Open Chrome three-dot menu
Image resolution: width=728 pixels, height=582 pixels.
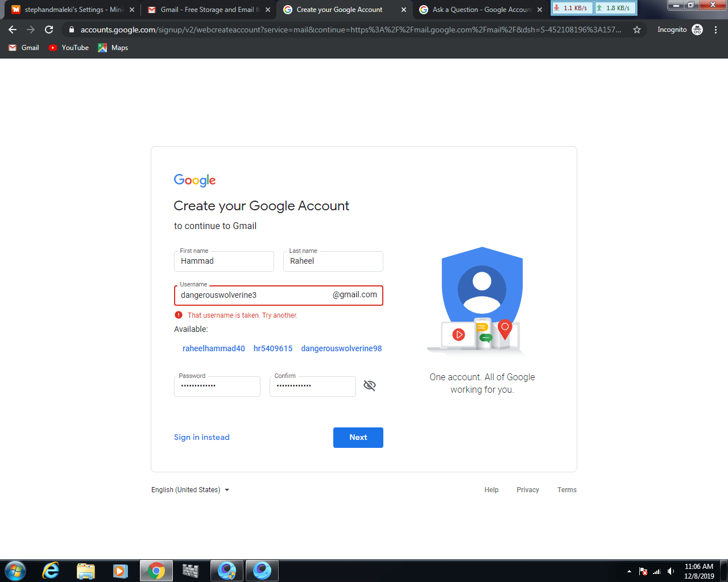point(715,30)
